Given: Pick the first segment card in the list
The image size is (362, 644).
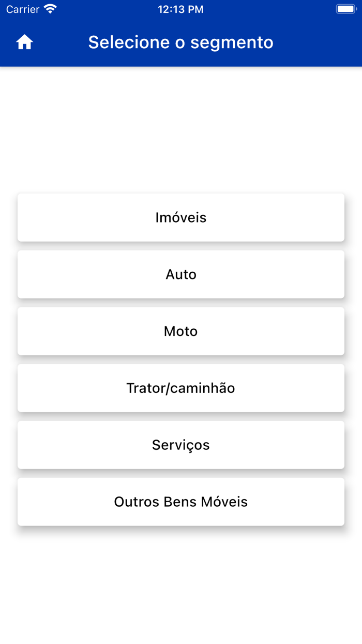Looking at the screenshot, I should (x=181, y=217).
